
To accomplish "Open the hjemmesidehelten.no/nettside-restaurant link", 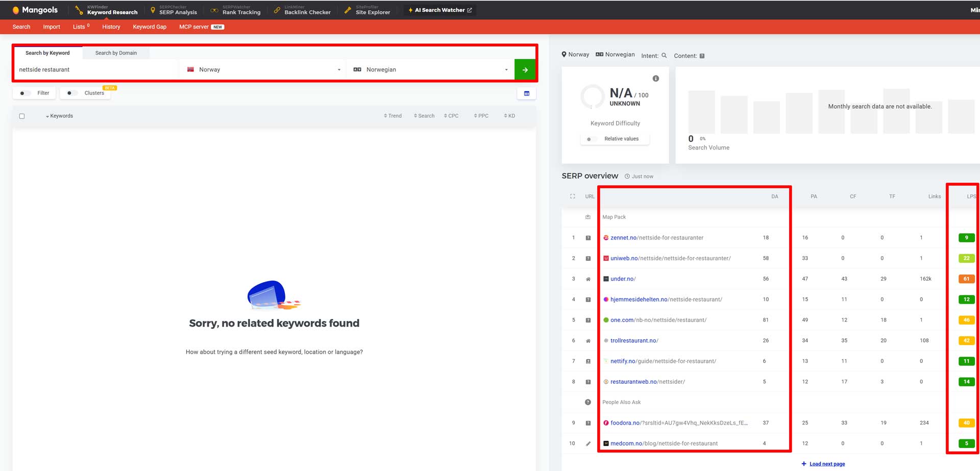I will [x=666, y=300].
